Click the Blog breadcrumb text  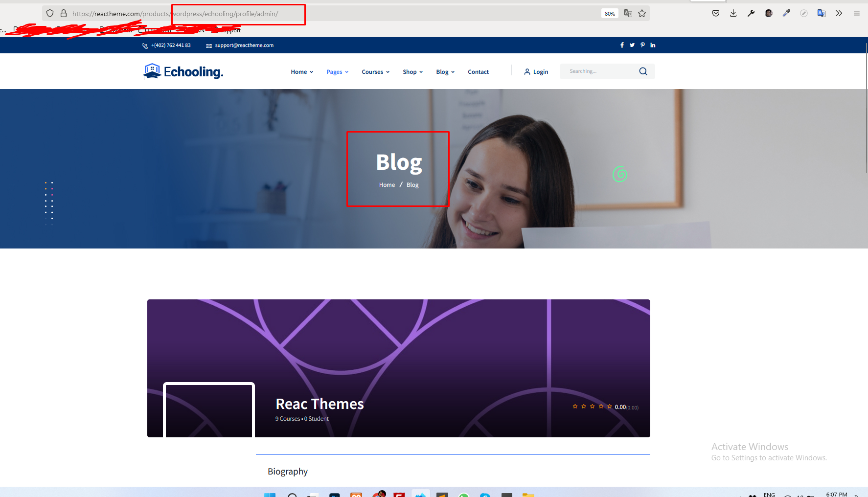click(412, 185)
